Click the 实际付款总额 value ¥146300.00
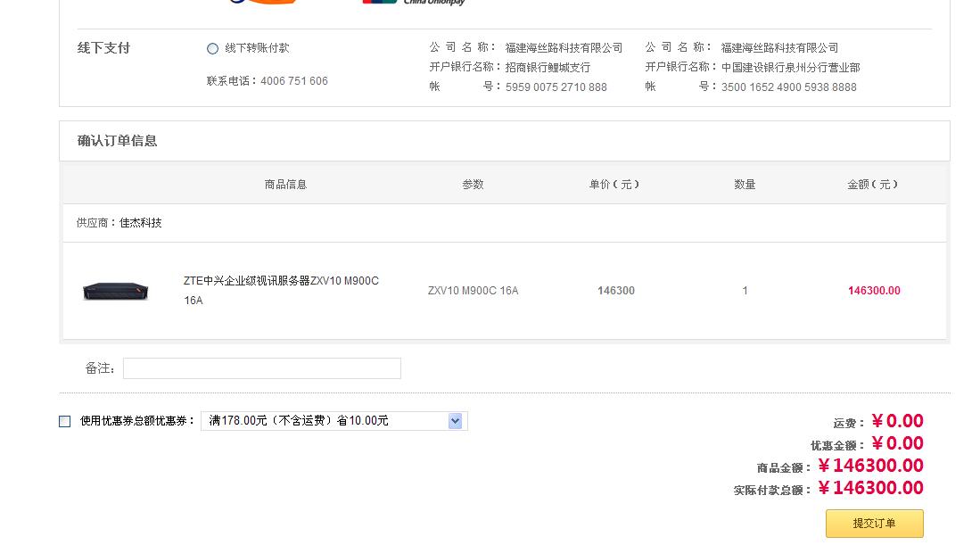This screenshot has height=545, width=980. [870, 488]
